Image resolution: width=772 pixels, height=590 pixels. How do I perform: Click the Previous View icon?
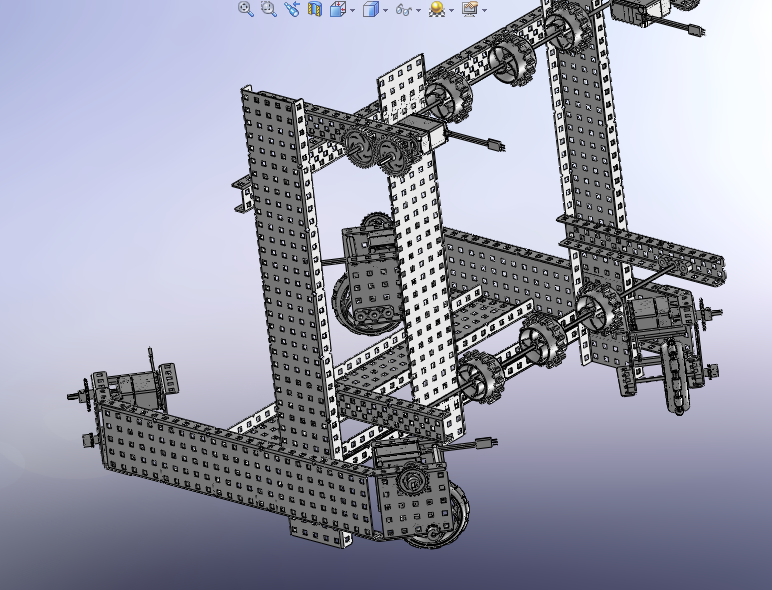click(292, 9)
